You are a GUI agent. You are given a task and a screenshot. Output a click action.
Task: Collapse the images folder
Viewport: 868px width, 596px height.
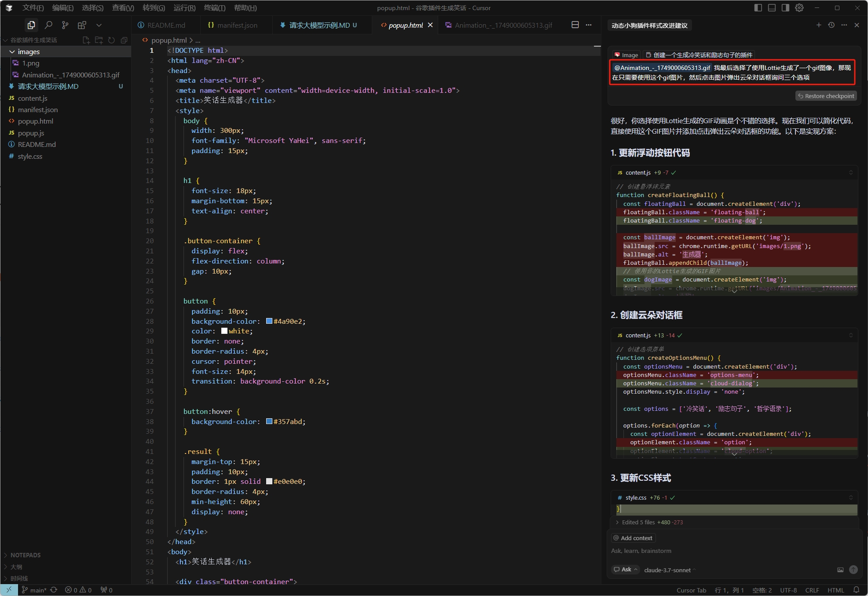pos(12,52)
